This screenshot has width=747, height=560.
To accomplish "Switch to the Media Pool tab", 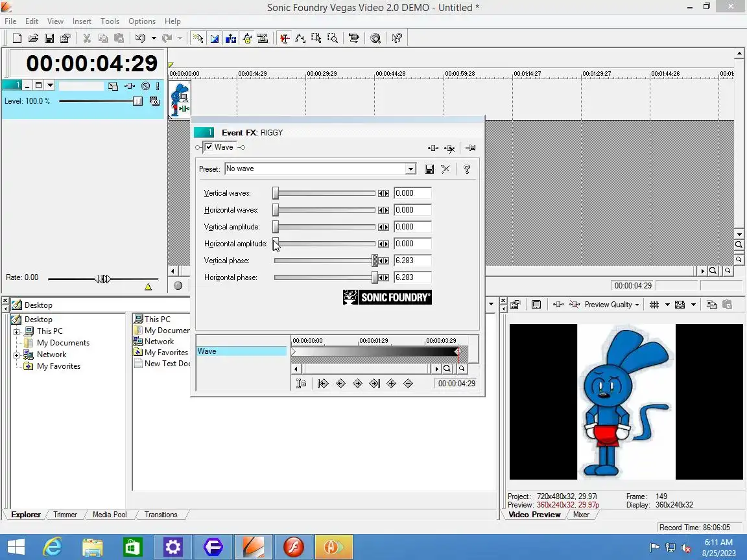I will (x=110, y=514).
